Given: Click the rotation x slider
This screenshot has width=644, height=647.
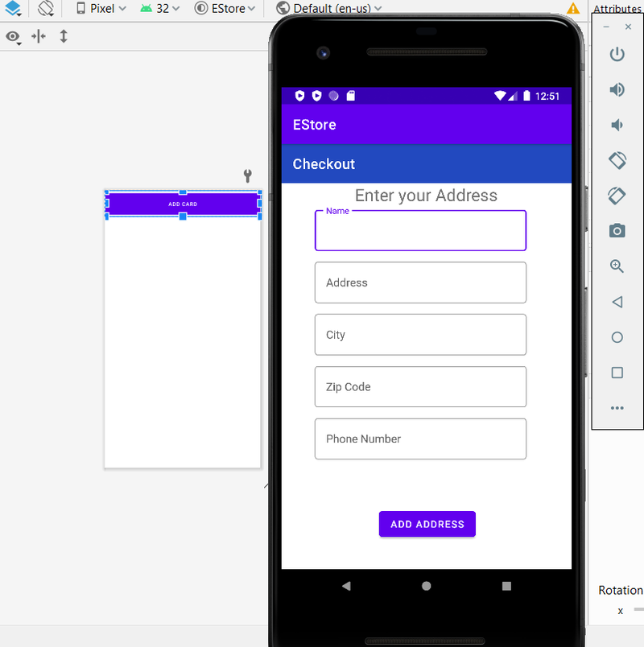Looking at the screenshot, I should [638, 609].
